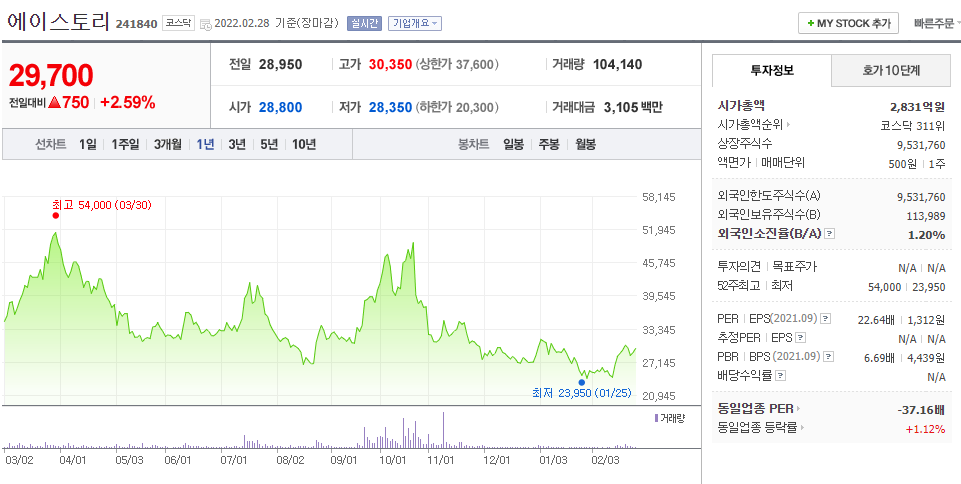Switch to the 주봉 candle chart
This screenshot has height=484, width=961.
tap(549, 145)
